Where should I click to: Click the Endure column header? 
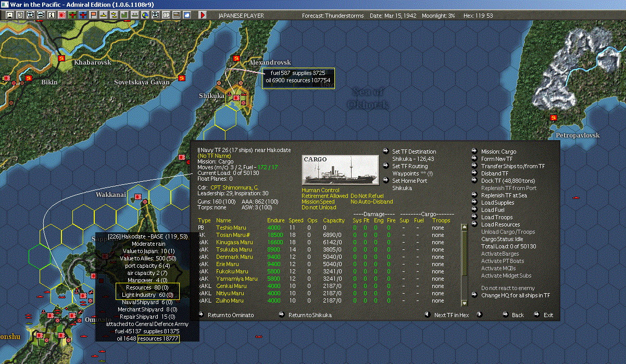click(x=276, y=220)
